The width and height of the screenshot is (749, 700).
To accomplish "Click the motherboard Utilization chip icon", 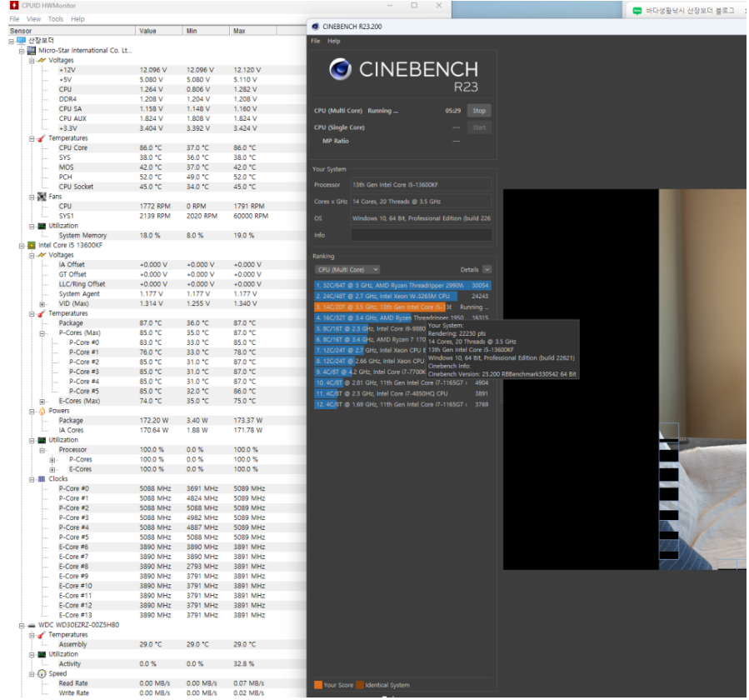I will click(x=42, y=226).
